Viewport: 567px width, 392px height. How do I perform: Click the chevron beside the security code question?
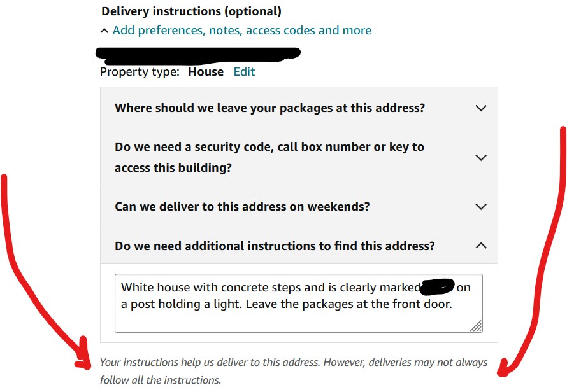481,157
